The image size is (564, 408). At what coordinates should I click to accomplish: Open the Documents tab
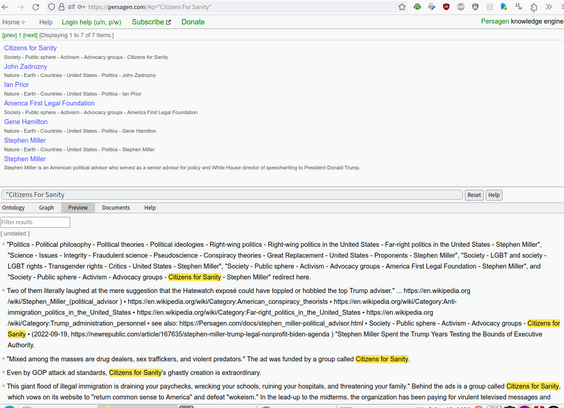coord(116,208)
